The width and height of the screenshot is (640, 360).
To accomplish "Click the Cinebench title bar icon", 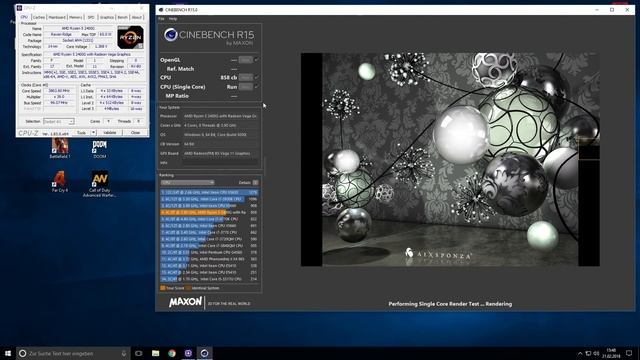I will coord(161,10).
